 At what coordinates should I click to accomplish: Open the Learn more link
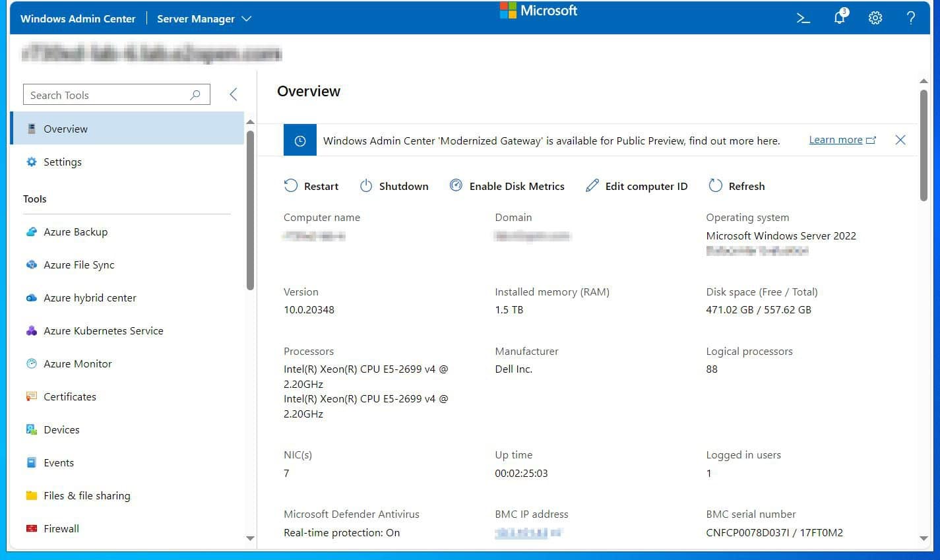(836, 139)
